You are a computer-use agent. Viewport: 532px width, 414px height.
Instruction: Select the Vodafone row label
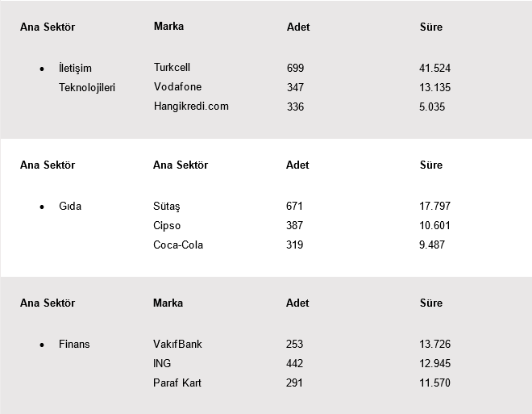click(177, 87)
